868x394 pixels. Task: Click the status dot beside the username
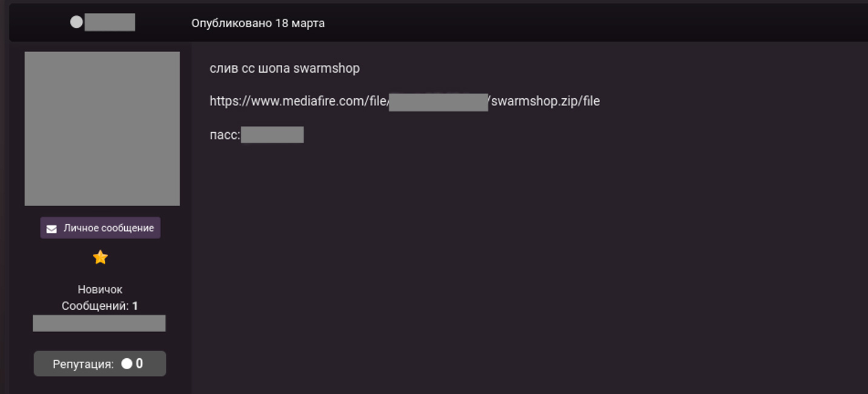point(76,22)
